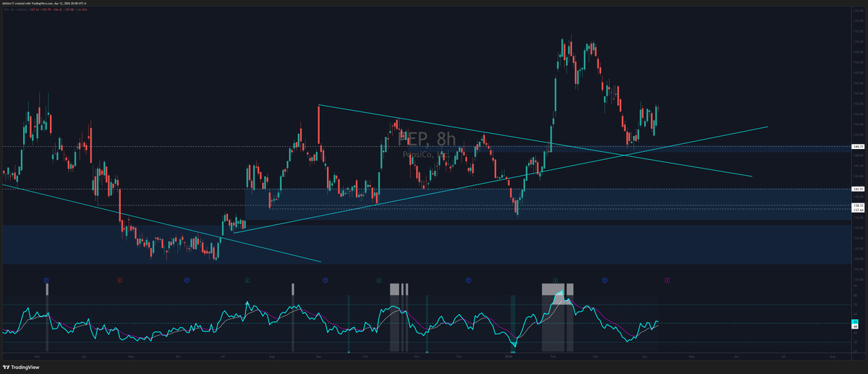
Task: Click the 156.00 label on price scale
Action: pyautogui.click(x=858, y=114)
